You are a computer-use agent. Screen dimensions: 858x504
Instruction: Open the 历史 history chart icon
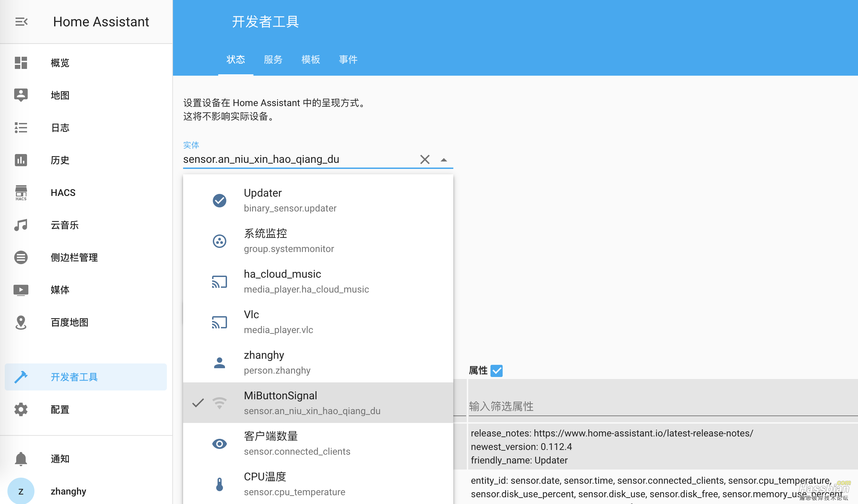pyautogui.click(x=21, y=160)
